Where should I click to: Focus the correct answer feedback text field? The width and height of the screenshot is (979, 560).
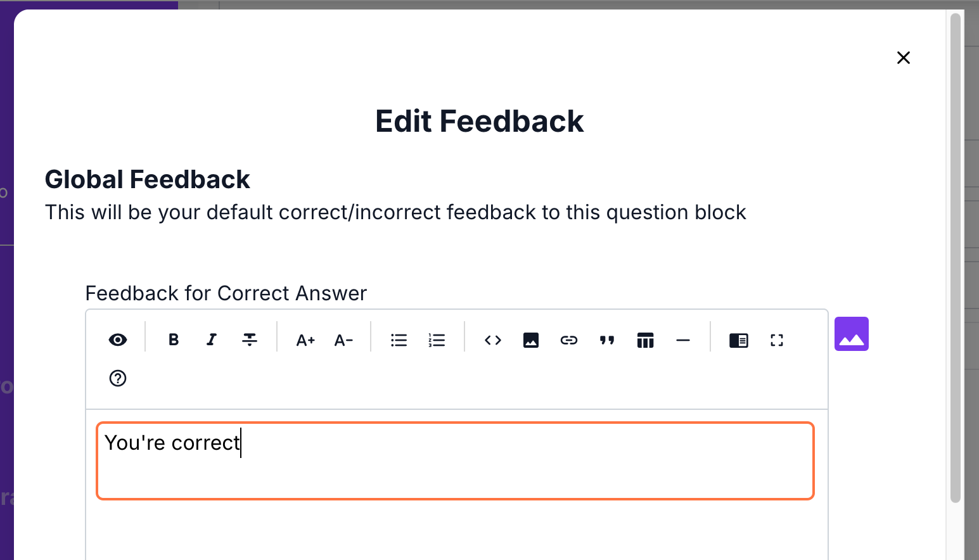(455, 461)
